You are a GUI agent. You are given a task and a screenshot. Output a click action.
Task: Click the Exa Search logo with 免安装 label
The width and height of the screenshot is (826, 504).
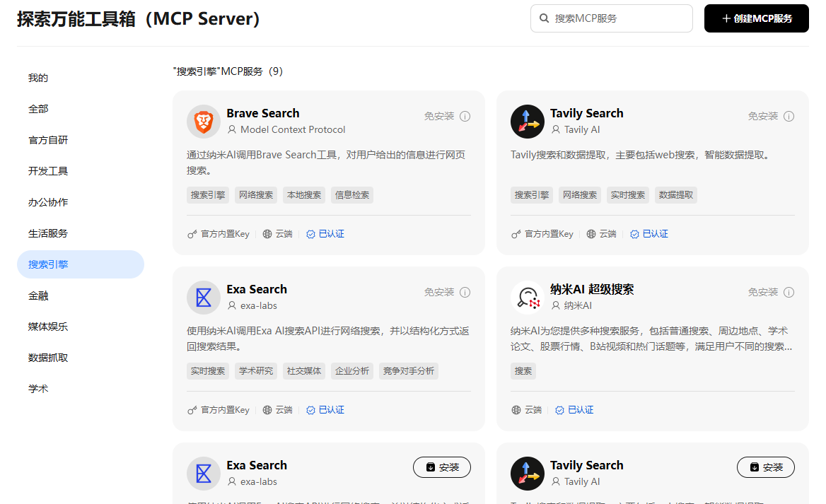pyautogui.click(x=204, y=298)
